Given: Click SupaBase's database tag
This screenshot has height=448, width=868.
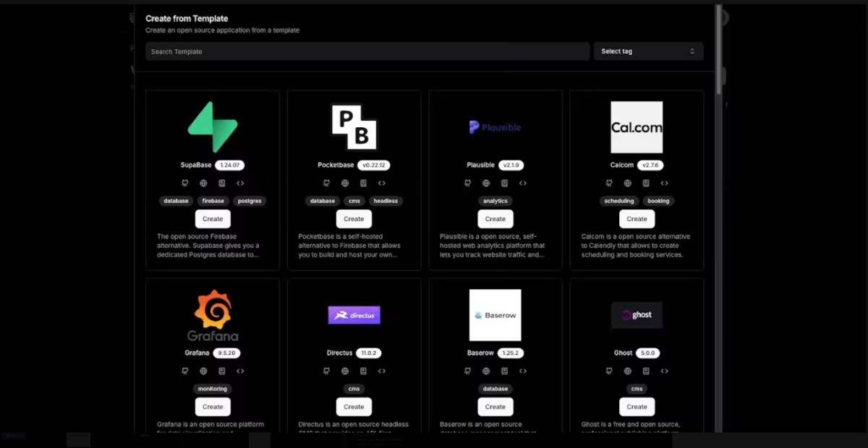Looking at the screenshot, I should tap(176, 201).
